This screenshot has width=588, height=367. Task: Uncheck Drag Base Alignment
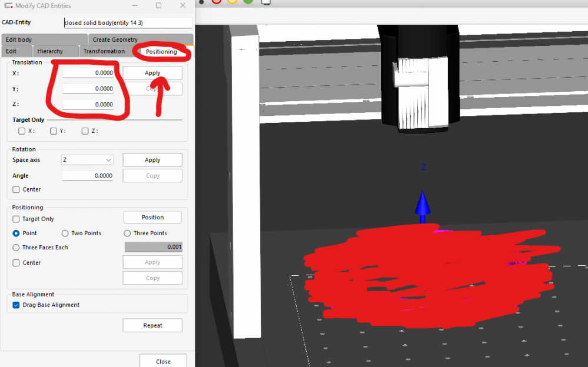[16, 305]
